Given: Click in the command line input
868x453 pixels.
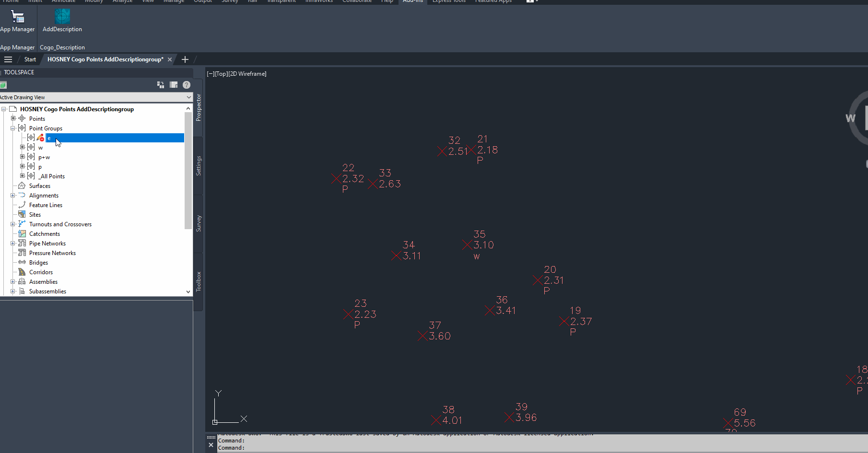Looking at the screenshot, I should point(542,448).
